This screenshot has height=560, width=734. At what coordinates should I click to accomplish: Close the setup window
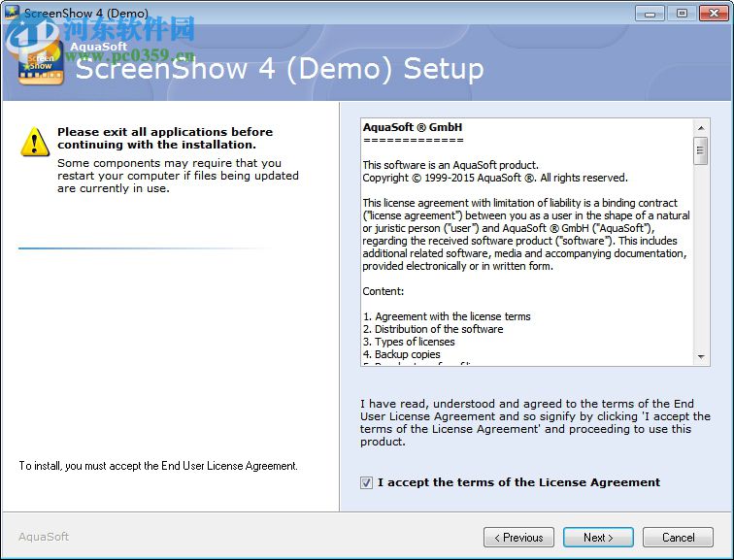click(714, 13)
